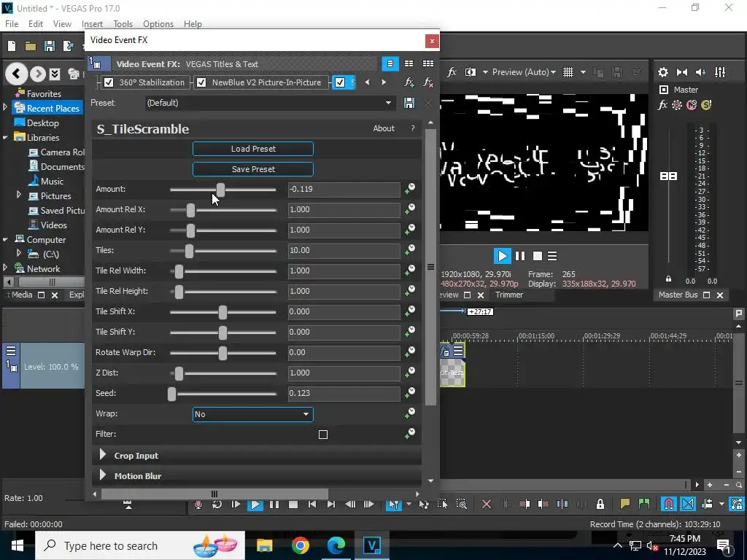Click the Open folder icon in toolbar
This screenshot has width=747, height=560.
[x=31, y=46]
